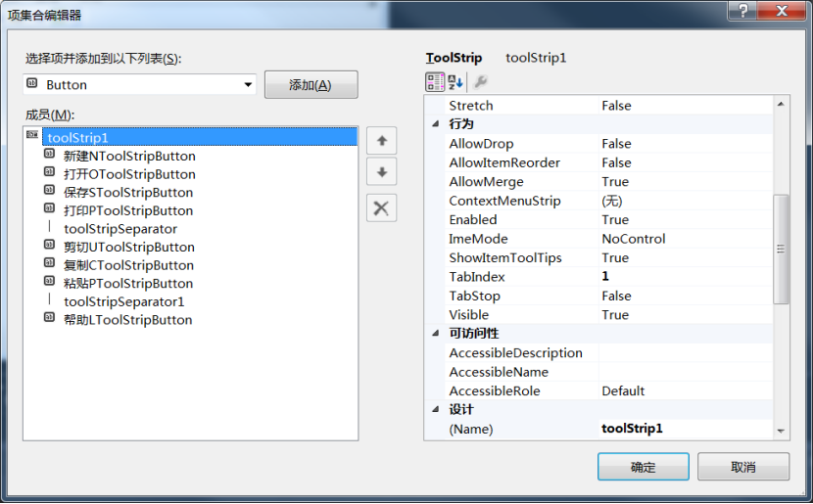This screenshot has width=813, height=504.
Task: Select toolStripSeparator1 member item
Action: coord(124,301)
